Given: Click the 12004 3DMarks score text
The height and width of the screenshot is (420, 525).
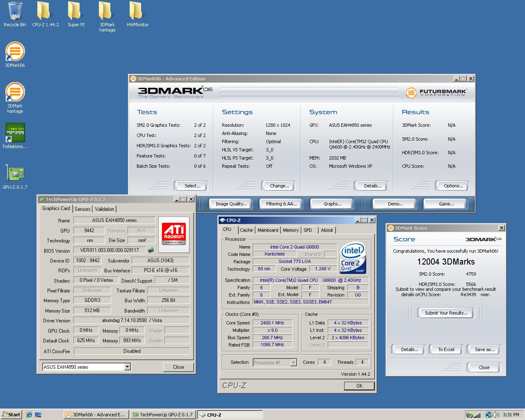Looking at the screenshot, I should [446, 262].
